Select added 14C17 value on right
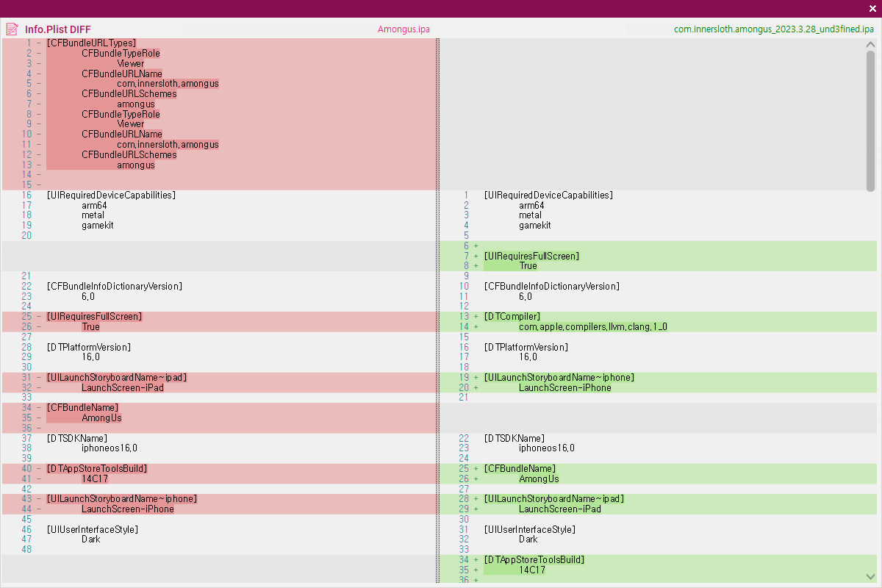This screenshot has height=588, width=882. [532, 570]
